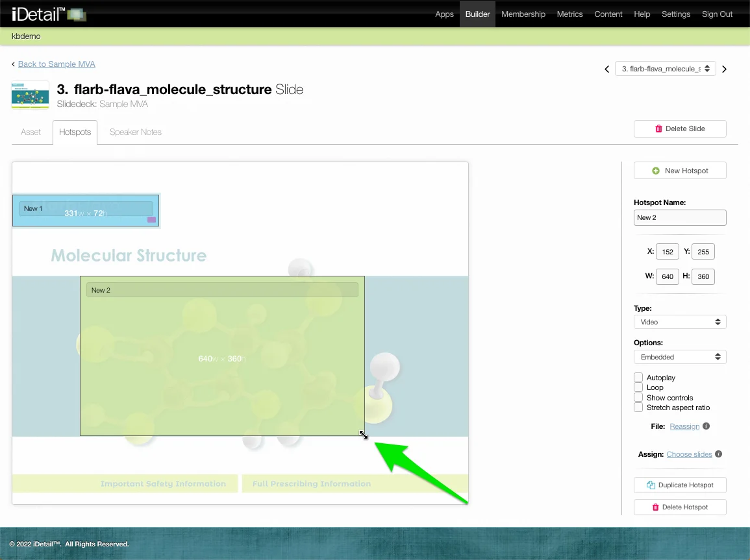The height and width of the screenshot is (560, 750).
Task: Open the slide selector dropdown
Action: (666, 69)
